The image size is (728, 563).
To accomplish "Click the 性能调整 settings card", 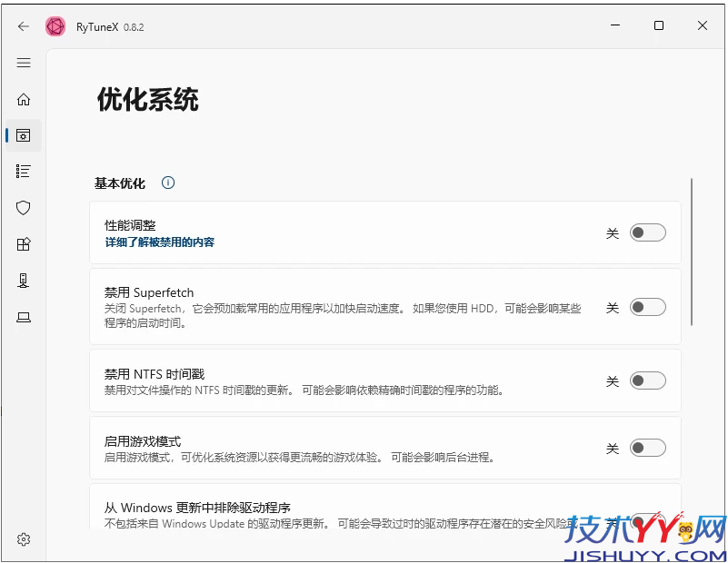I will click(x=364, y=232).
